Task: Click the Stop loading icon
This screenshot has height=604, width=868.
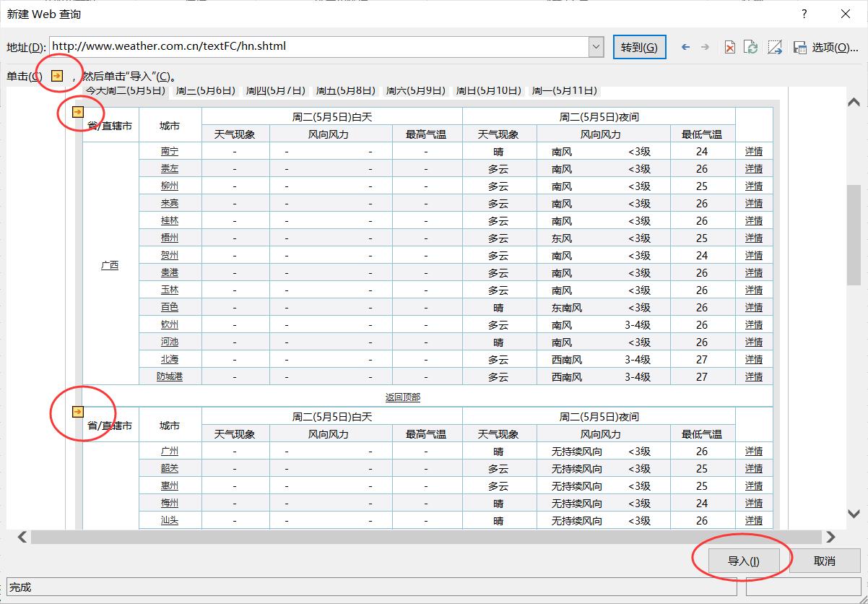Action: tap(729, 46)
